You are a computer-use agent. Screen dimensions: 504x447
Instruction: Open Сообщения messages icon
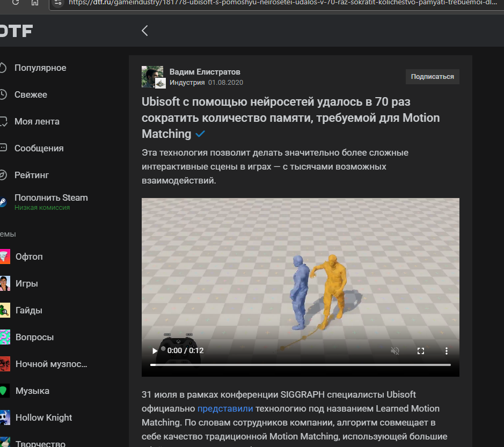pos(3,148)
